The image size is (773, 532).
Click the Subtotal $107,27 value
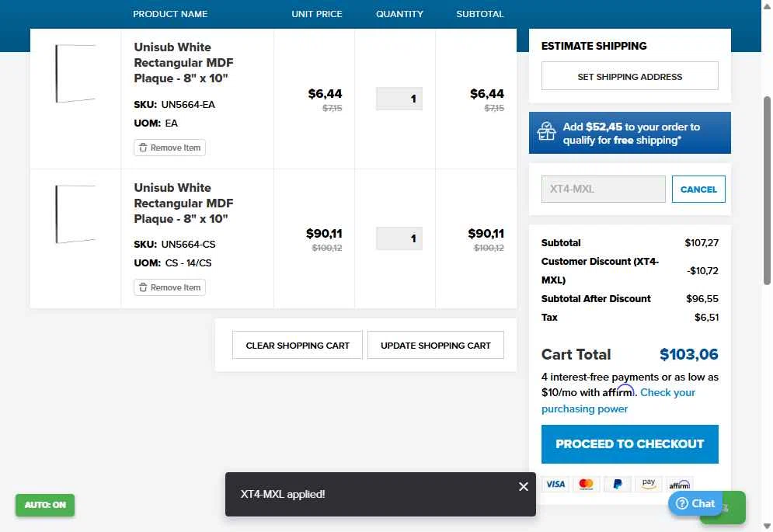pos(702,242)
